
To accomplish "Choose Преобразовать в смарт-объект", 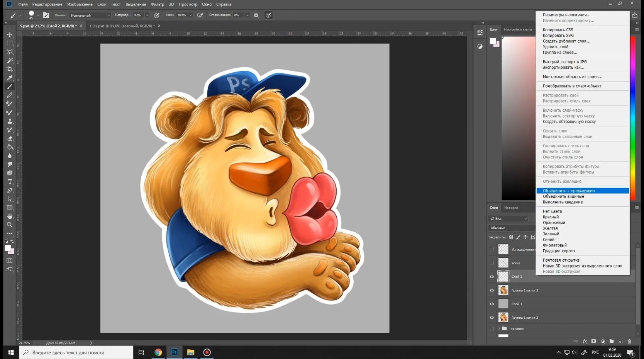I will [572, 86].
